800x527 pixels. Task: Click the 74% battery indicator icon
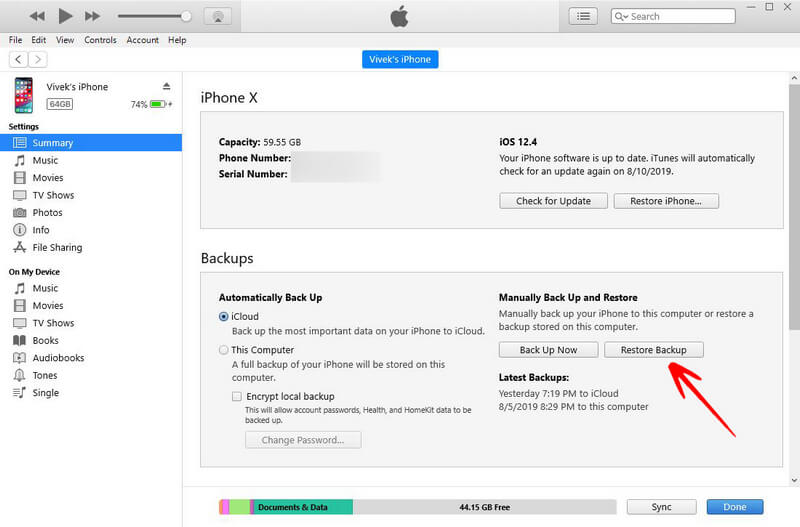(x=158, y=104)
